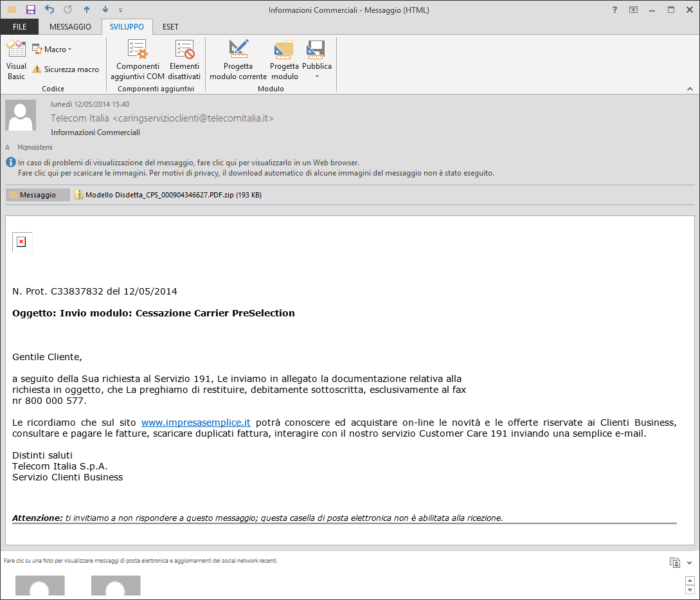Click recipient Mqmsistemi
The width and height of the screenshot is (700, 600).
(35, 147)
